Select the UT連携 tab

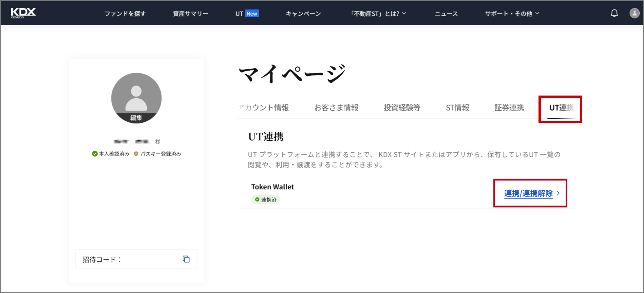pyautogui.click(x=561, y=108)
